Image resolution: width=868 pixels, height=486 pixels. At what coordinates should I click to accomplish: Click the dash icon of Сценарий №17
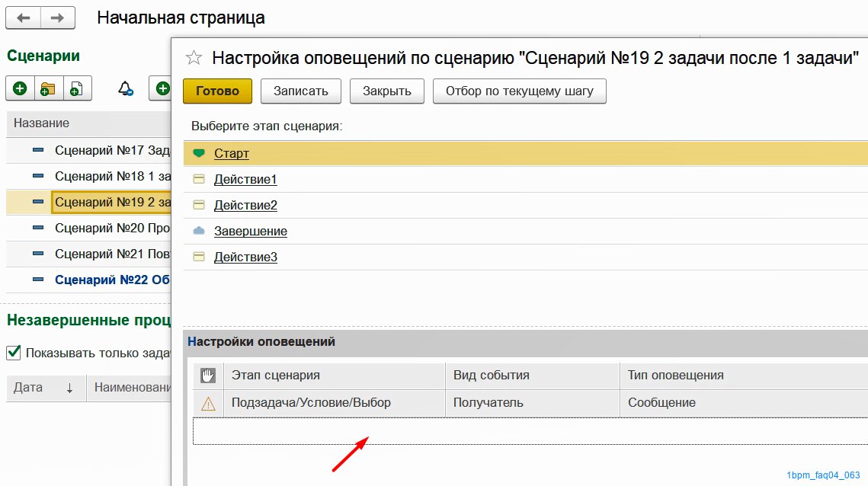pyautogui.click(x=37, y=150)
